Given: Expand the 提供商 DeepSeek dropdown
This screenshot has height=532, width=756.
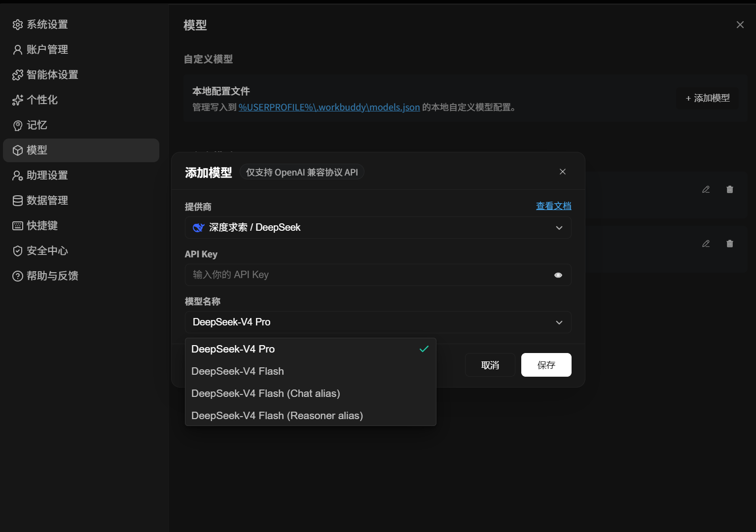Looking at the screenshot, I should [x=378, y=228].
